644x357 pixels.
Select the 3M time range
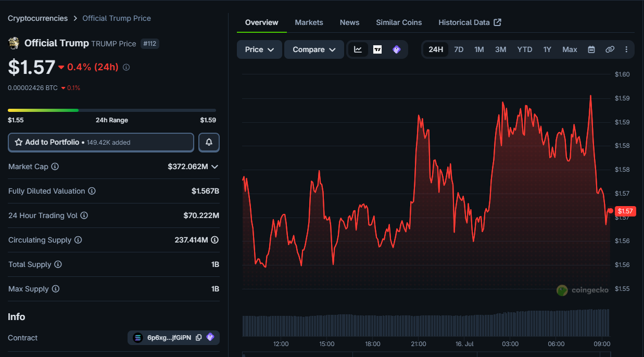pos(500,49)
